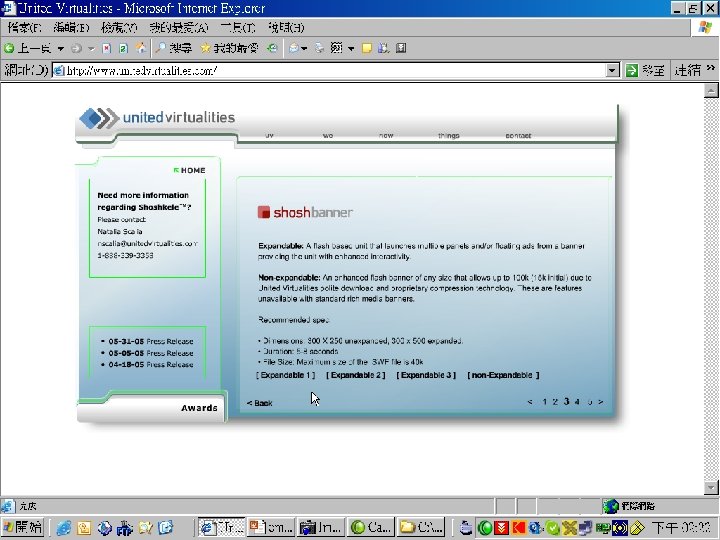Click the Media toolbar icon
Viewport: 720px width, 540px height.
click(273, 48)
